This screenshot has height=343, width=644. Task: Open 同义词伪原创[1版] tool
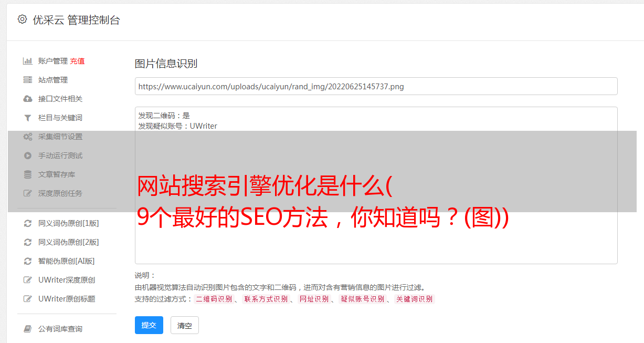68,223
